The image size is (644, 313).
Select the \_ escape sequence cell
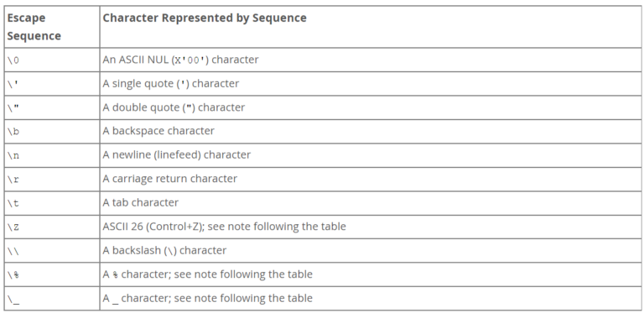coord(52,298)
